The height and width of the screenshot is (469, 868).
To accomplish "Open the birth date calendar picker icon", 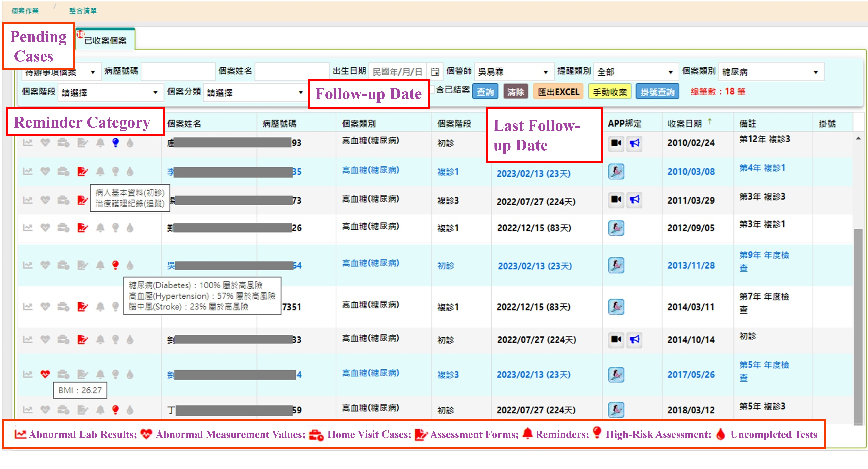I will [x=435, y=72].
